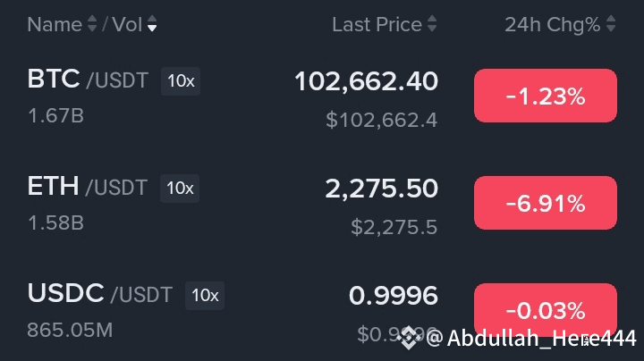Viewport: 644px width, 361px height.
Task: Sort by Last Price header
Action: point(377,24)
